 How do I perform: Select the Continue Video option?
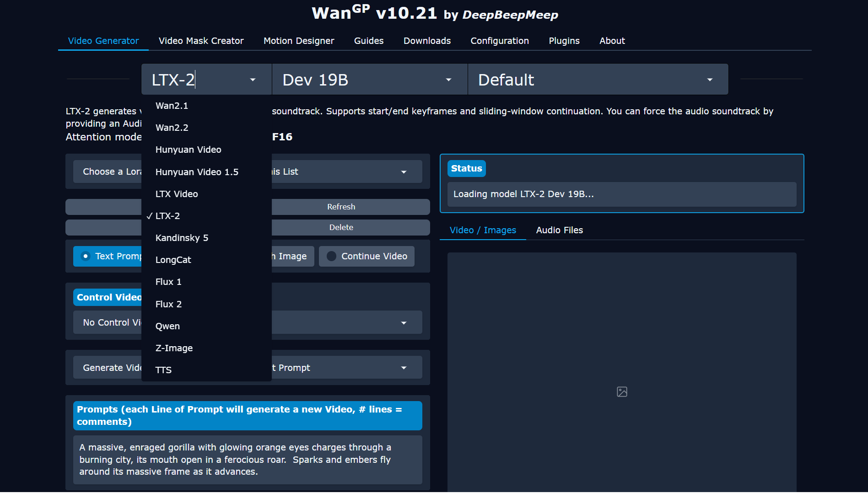point(367,256)
